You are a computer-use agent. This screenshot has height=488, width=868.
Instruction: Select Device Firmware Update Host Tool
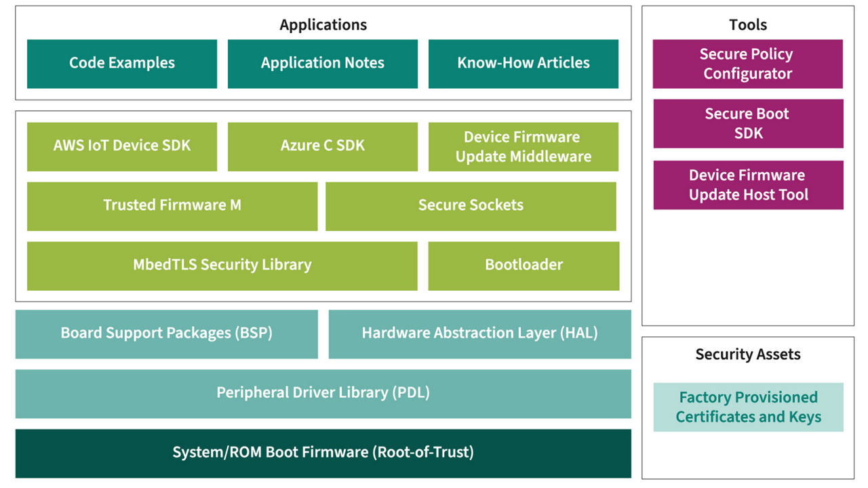(x=748, y=185)
